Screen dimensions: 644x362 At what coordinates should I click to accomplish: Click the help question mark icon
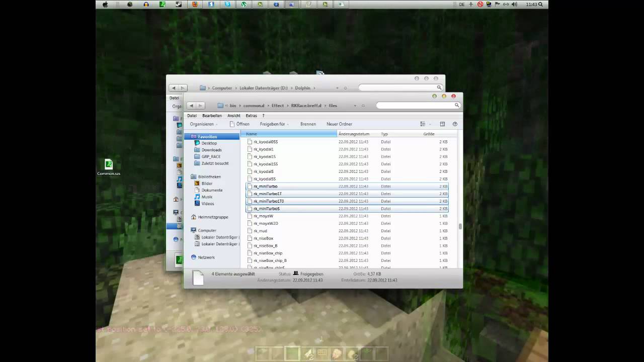point(455,124)
